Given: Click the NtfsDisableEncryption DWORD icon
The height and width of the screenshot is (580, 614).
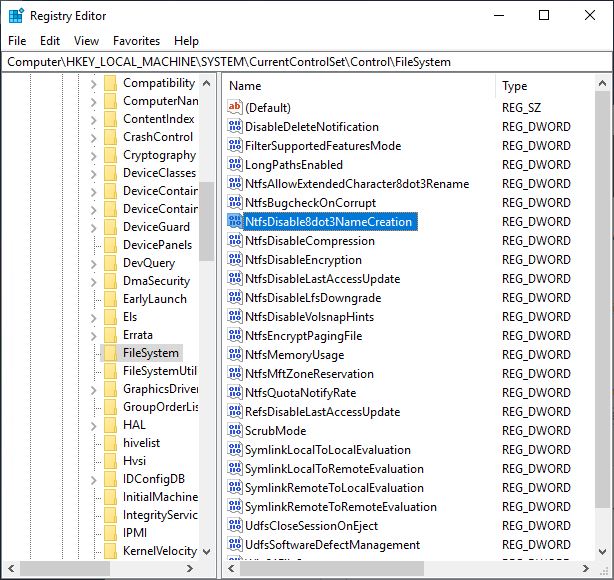Looking at the screenshot, I should (235, 259).
